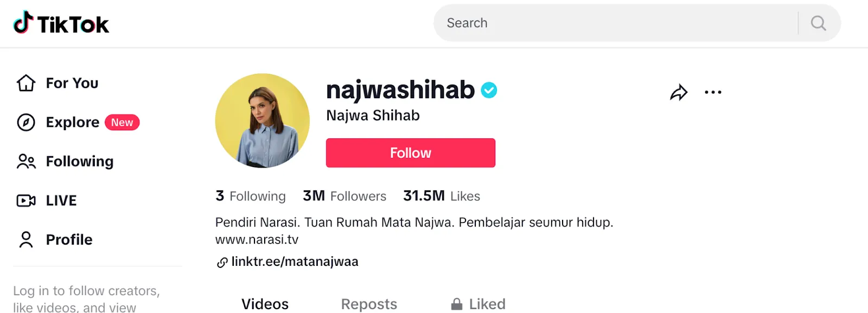Screen dimensions: 868x313
Task: Follow najwashihab with the red button
Action: pyautogui.click(x=411, y=153)
